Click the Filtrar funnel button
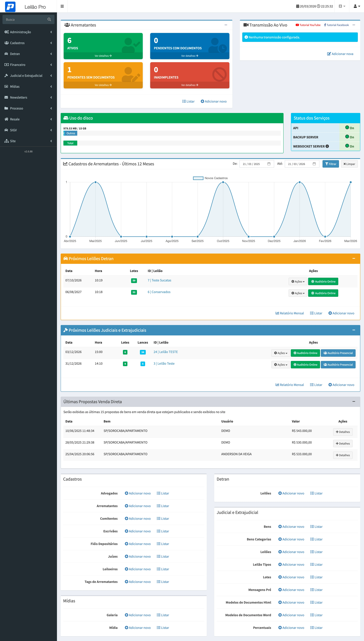The height and width of the screenshot is (641, 364). 330,164
